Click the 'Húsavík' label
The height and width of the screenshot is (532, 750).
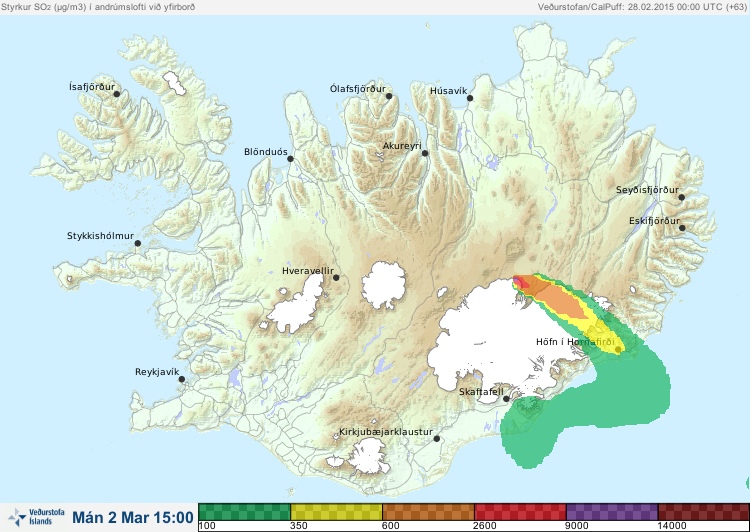[x=449, y=91]
